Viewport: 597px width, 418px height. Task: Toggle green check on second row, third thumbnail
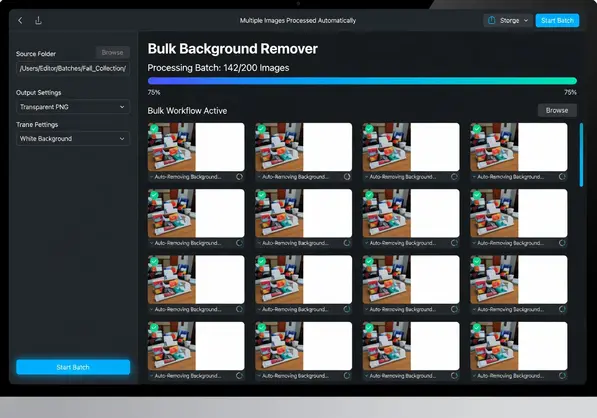[369, 195]
